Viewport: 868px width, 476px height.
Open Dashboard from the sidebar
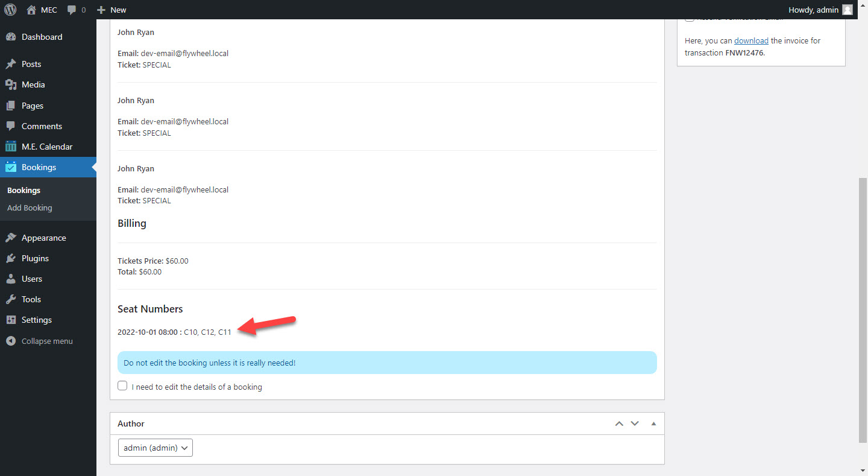[x=42, y=37]
